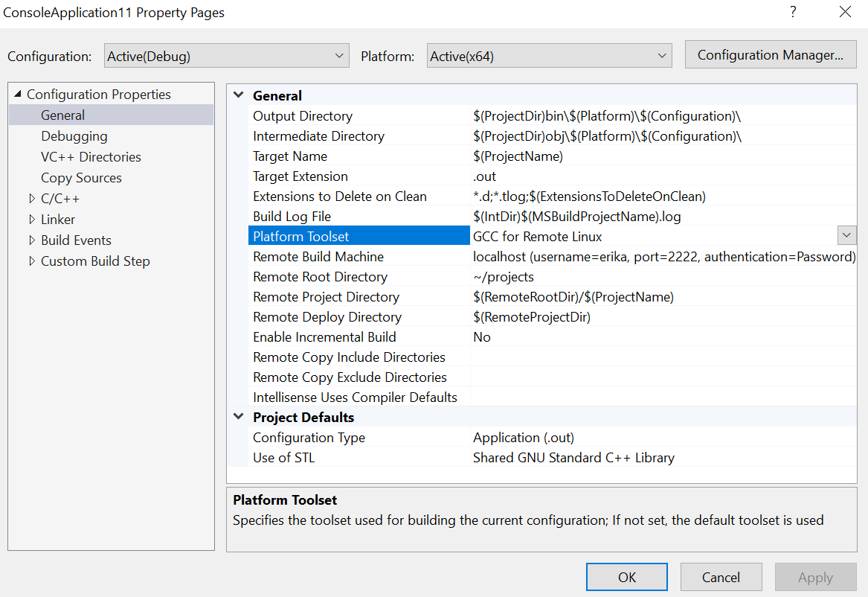Expand the Build Events node arrow
868x597 pixels.
coord(32,240)
